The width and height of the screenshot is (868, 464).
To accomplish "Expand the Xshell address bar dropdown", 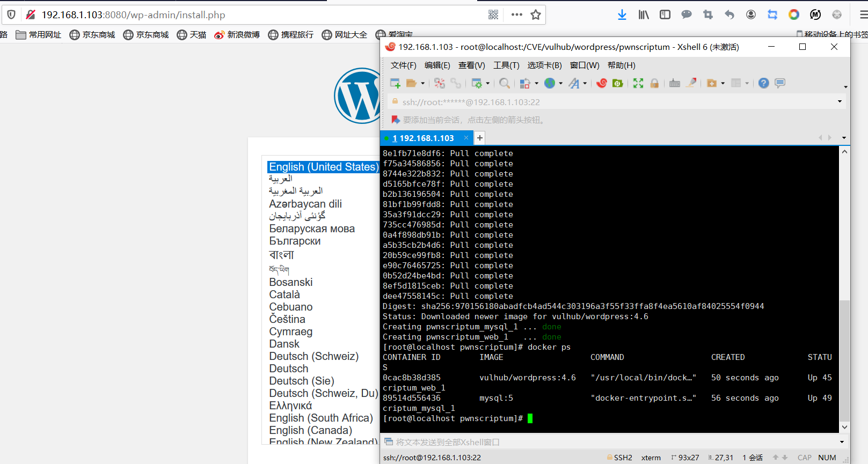I will click(840, 102).
